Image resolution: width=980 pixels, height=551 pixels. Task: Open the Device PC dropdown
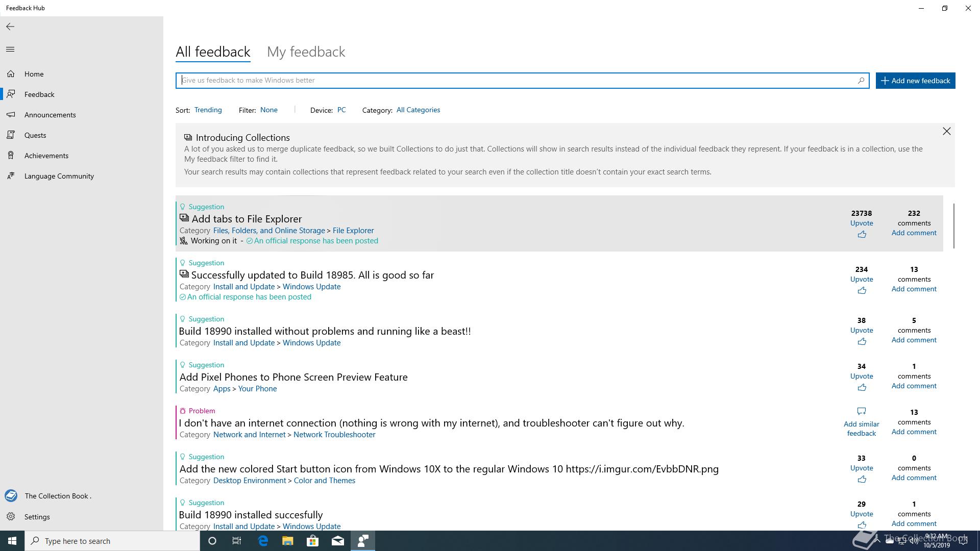(341, 110)
